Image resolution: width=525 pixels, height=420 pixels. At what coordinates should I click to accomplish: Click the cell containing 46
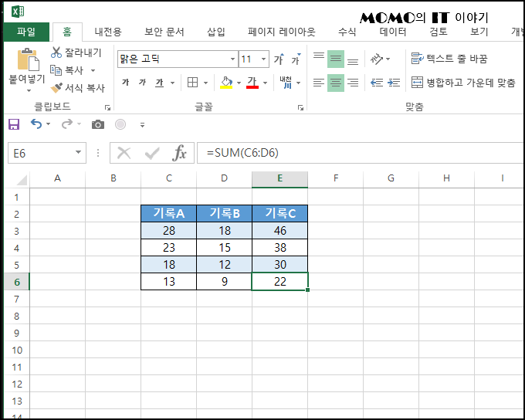click(280, 230)
